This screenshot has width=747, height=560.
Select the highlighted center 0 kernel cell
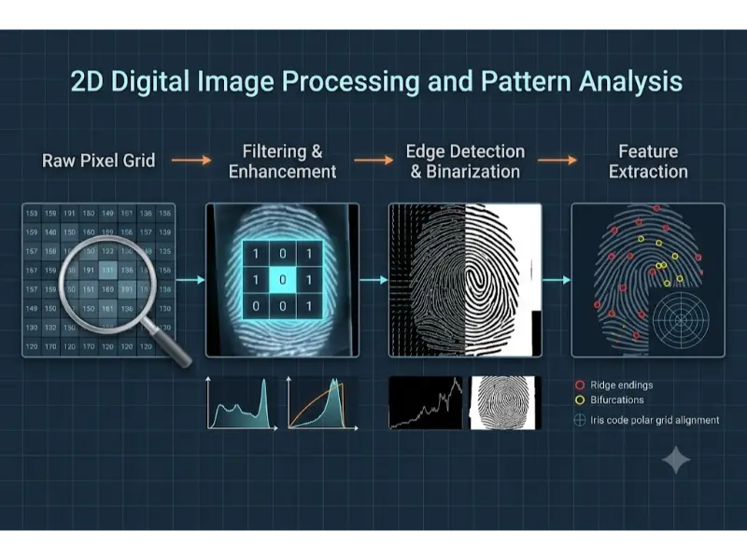(283, 279)
